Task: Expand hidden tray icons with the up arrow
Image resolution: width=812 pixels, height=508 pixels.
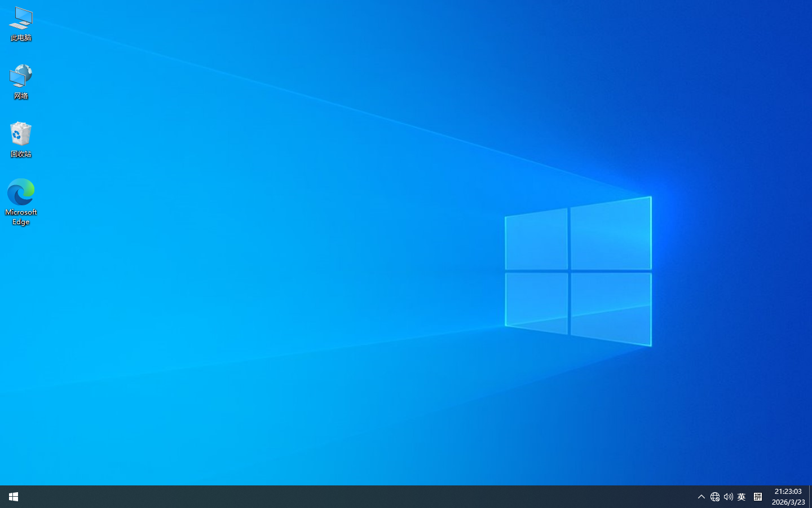Action: click(701, 497)
